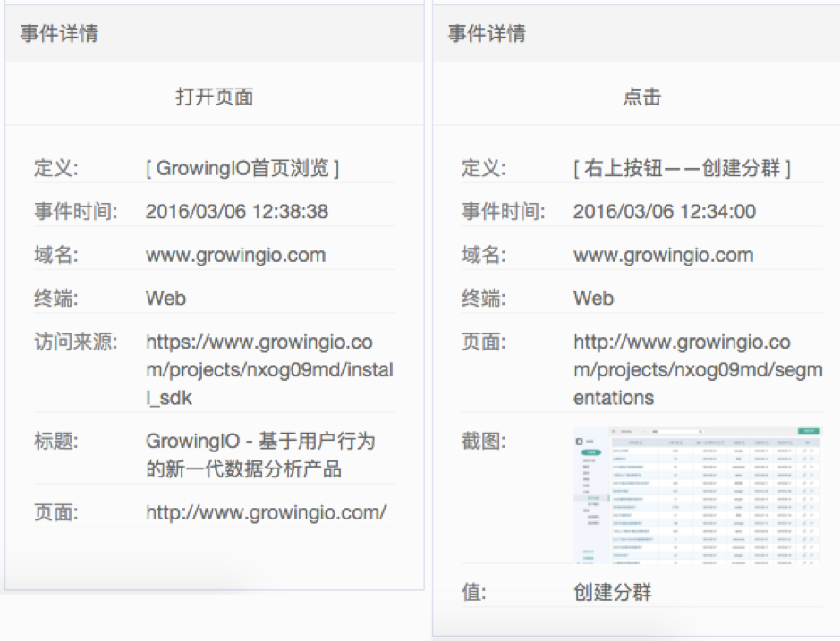Viewport: 840px width, 641px height.
Task: Click the page title GrowingIO - 基于用户行为 text
Action: point(259,441)
